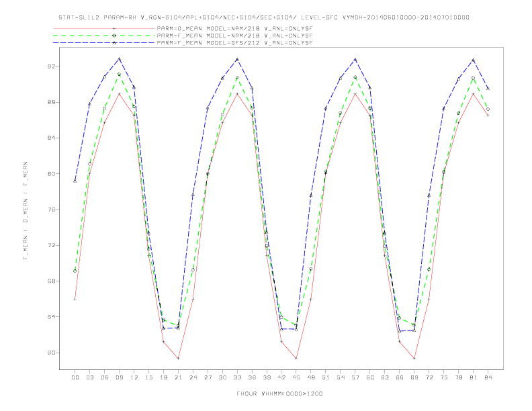Click the x-axis title FHOUR VHHMM:0000>1200
Screen dimensions: 532x411
pyautogui.click(x=279, y=394)
